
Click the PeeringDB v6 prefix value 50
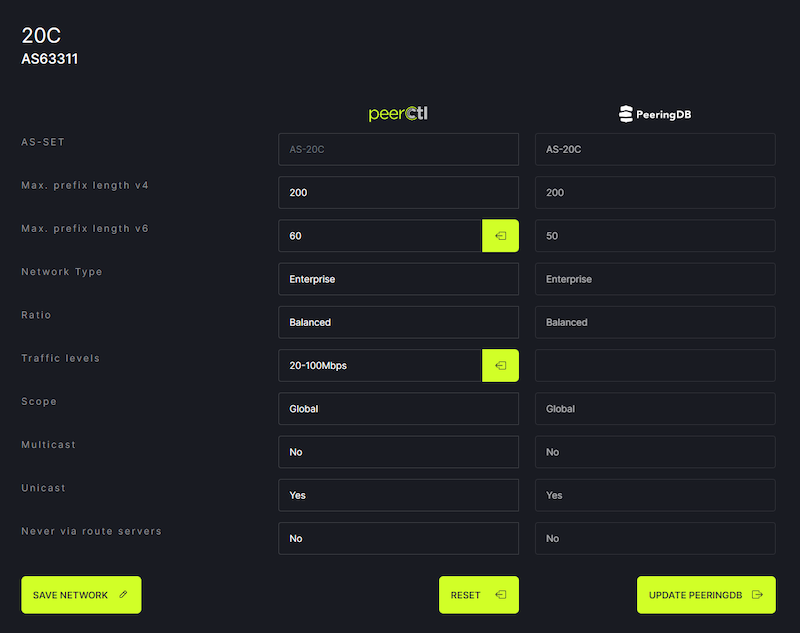[x=655, y=236]
